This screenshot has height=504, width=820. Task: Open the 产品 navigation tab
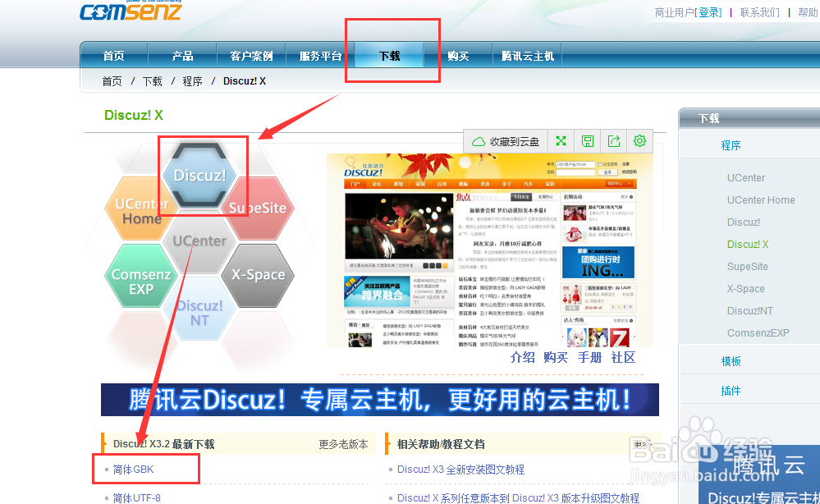182,56
